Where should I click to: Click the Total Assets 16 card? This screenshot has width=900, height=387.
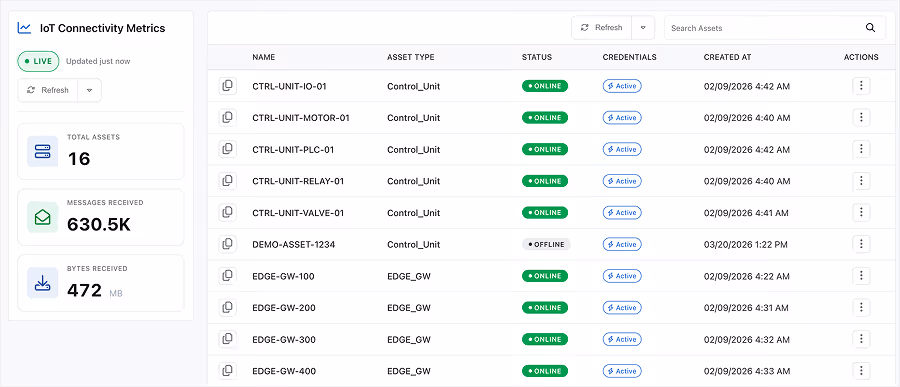[101, 152]
